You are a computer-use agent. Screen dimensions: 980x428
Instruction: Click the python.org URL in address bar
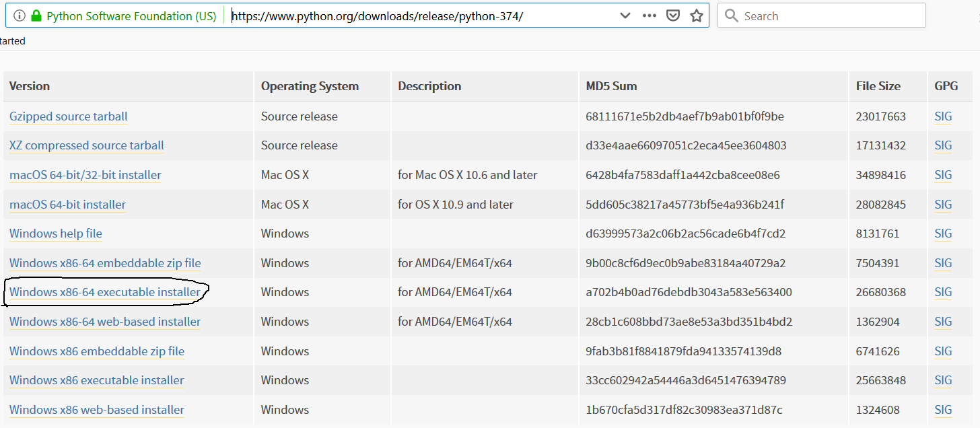(x=377, y=16)
